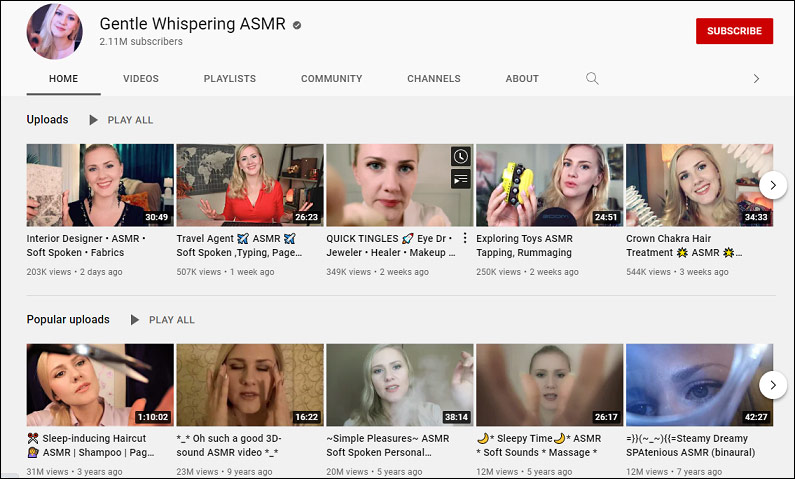The width and height of the screenshot is (795, 479).
Task: Click the title 'QUICK TINGLES Eye Dr • Jeweler'
Action: coord(390,245)
